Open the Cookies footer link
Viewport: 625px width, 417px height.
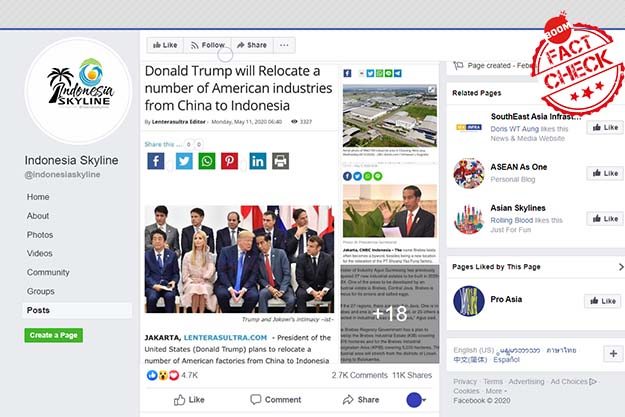coord(466,391)
